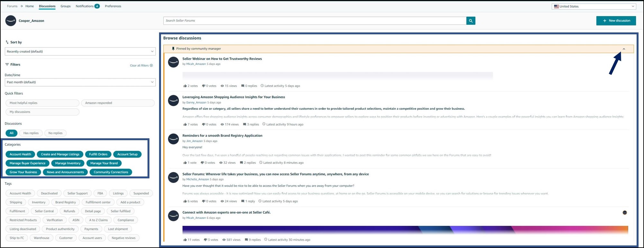Select the Suspended tag
This screenshot has width=644, height=248.
coord(141,193)
